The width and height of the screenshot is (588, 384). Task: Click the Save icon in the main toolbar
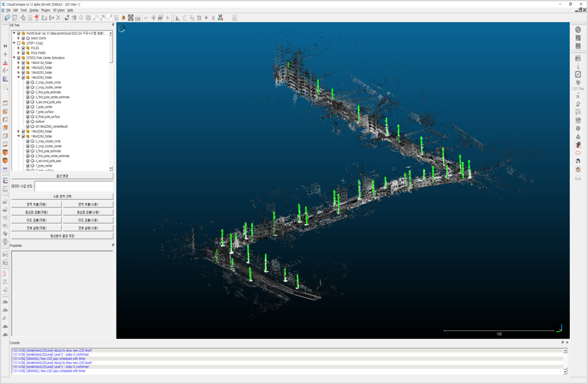[14, 18]
